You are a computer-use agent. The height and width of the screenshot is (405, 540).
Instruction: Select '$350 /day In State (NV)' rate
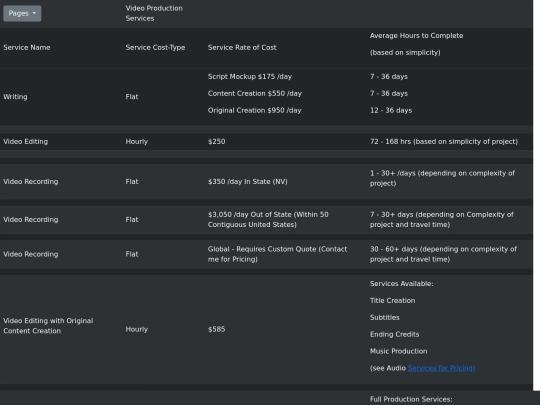point(248,182)
